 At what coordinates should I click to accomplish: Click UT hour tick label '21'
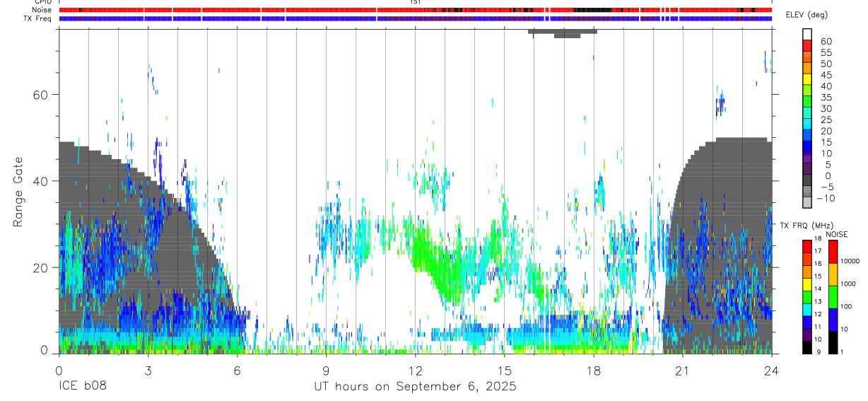682,370
